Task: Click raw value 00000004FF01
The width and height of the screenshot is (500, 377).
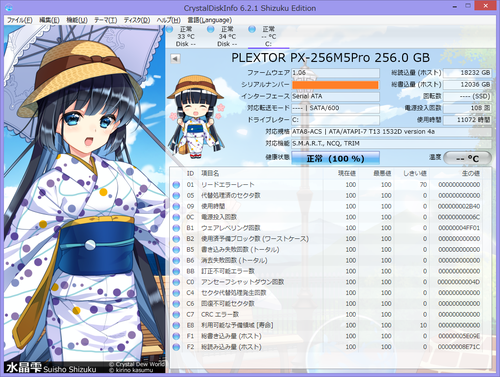Action: (459, 228)
